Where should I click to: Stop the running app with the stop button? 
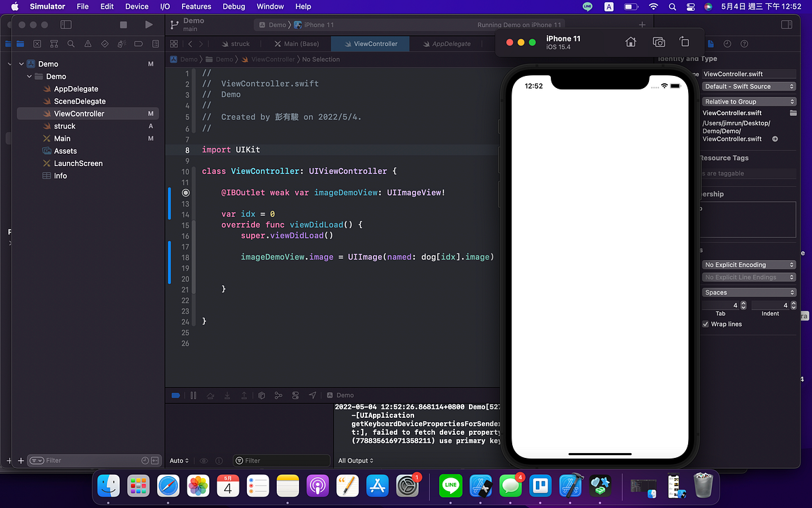[122, 24]
